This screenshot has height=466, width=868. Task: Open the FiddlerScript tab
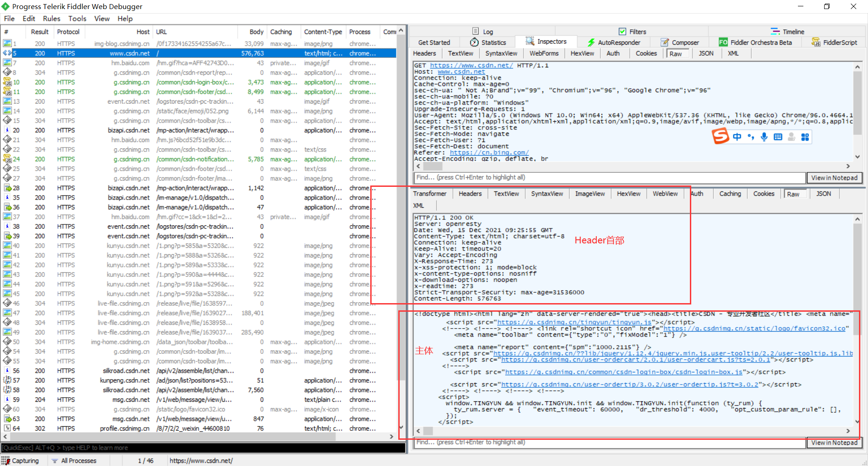(x=835, y=43)
